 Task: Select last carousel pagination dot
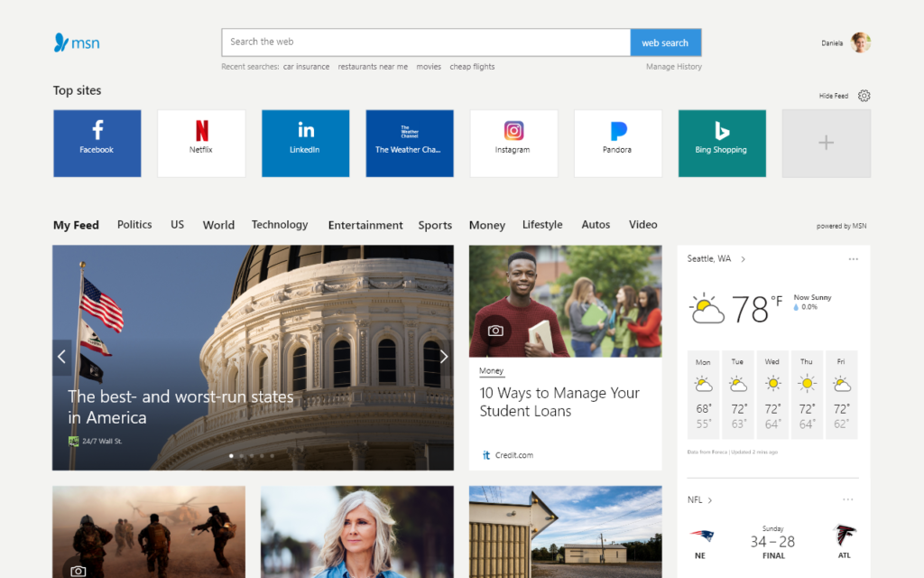click(272, 455)
